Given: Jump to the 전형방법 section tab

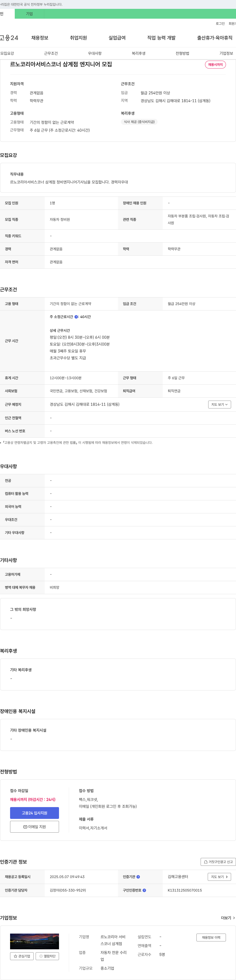Looking at the screenshot, I should (x=182, y=53).
